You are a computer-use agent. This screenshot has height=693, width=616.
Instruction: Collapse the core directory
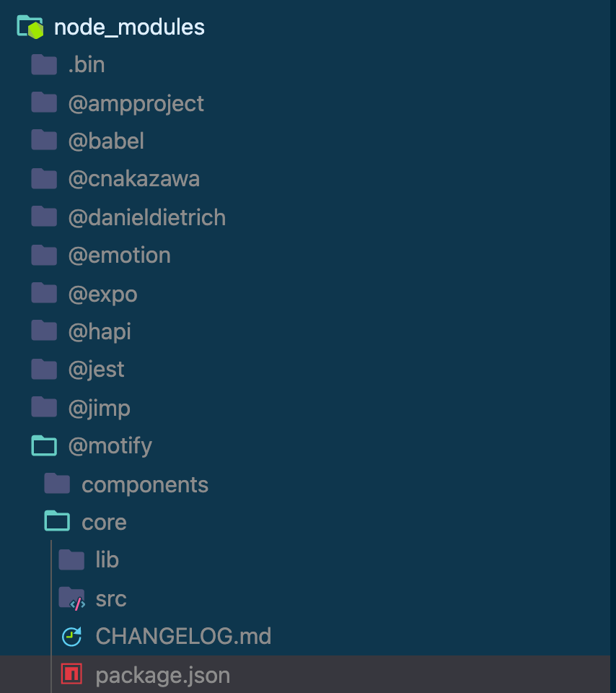[105, 521]
